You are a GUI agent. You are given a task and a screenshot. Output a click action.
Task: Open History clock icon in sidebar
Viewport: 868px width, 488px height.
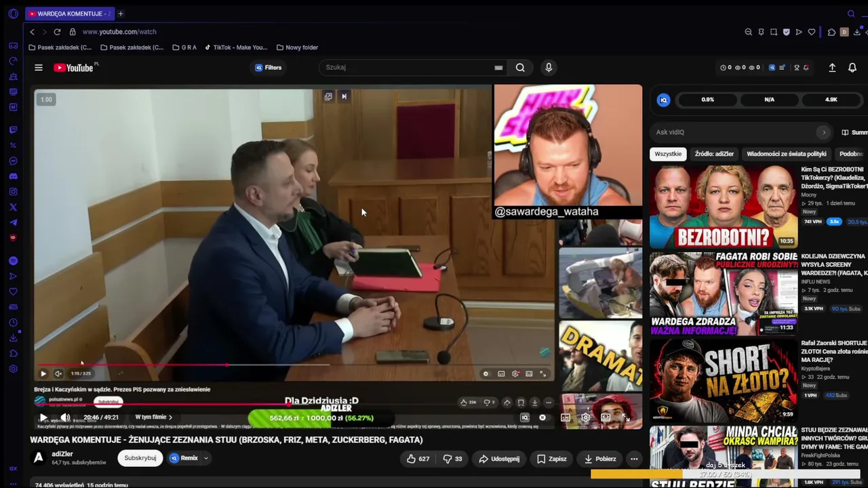(x=13, y=323)
